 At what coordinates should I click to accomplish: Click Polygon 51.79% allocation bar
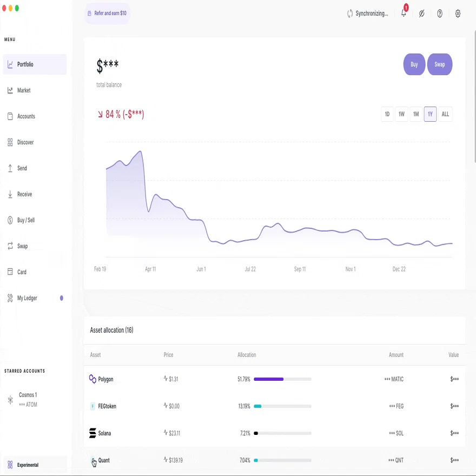tap(282, 379)
